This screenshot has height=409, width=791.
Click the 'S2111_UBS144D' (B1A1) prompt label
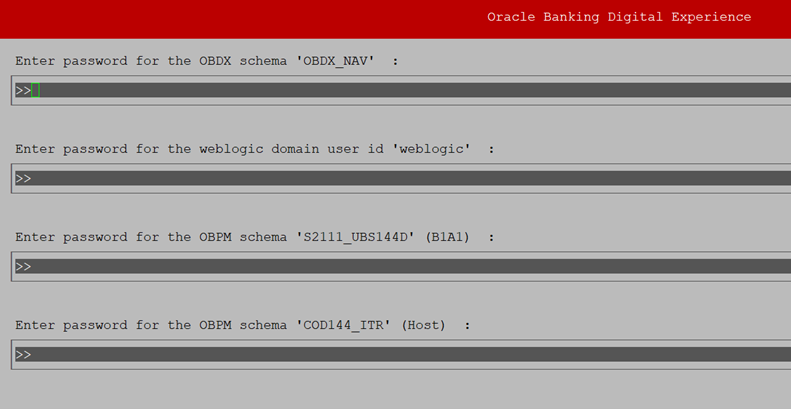[255, 237]
